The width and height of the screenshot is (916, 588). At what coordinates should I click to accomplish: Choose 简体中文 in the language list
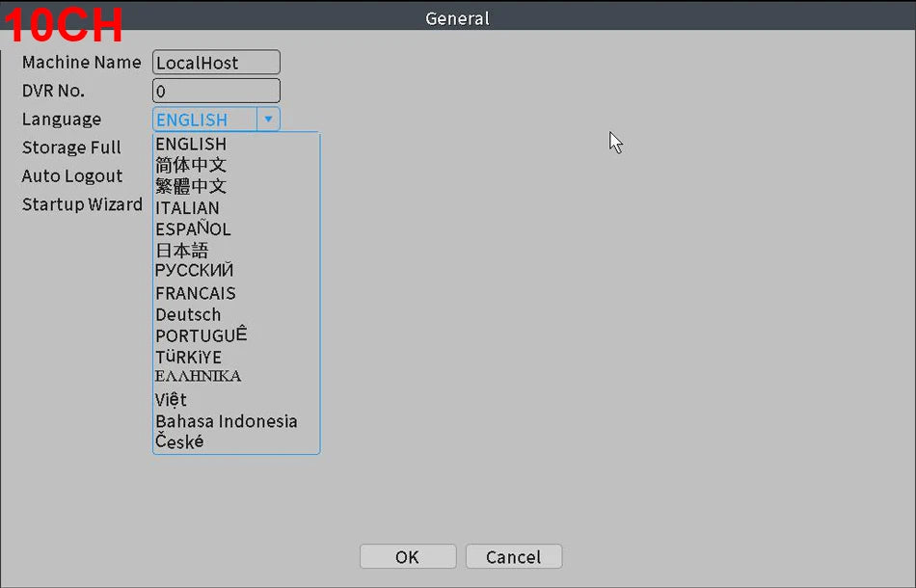point(191,165)
